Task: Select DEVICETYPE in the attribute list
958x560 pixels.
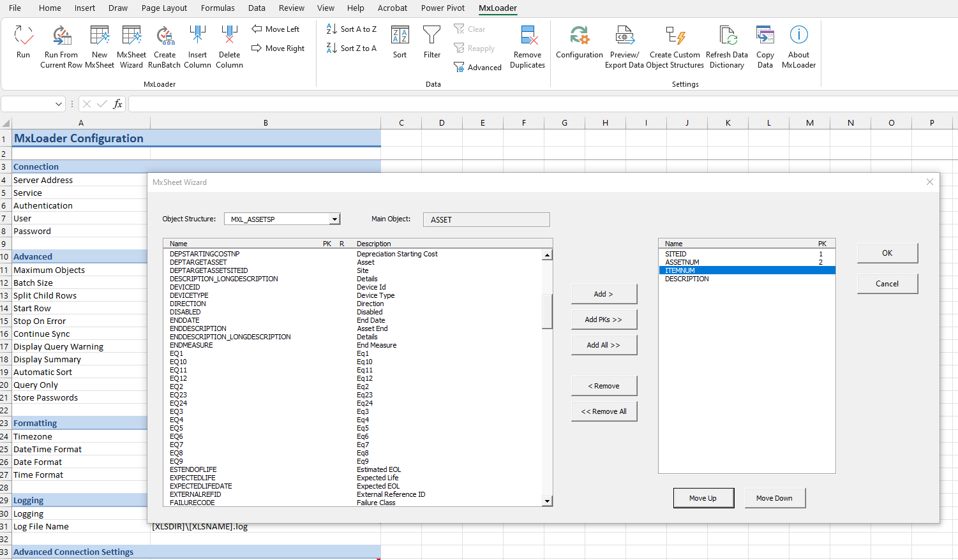Action: (189, 295)
